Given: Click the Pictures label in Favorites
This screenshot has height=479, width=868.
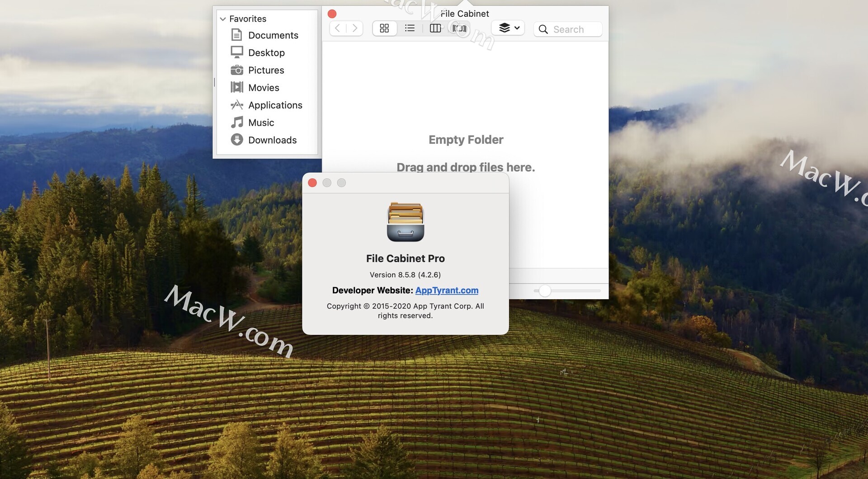Looking at the screenshot, I should click(266, 70).
